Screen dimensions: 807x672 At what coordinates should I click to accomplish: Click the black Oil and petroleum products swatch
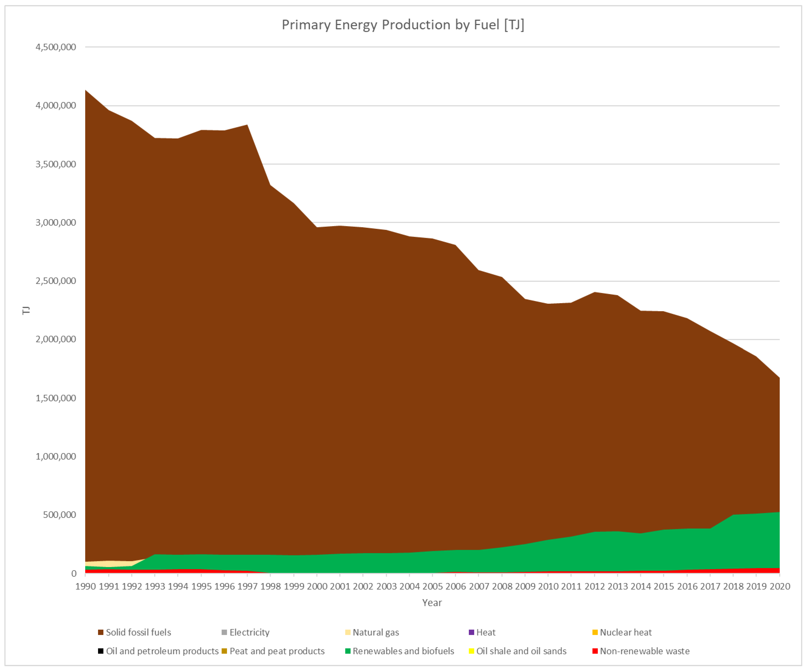point(101,651)
